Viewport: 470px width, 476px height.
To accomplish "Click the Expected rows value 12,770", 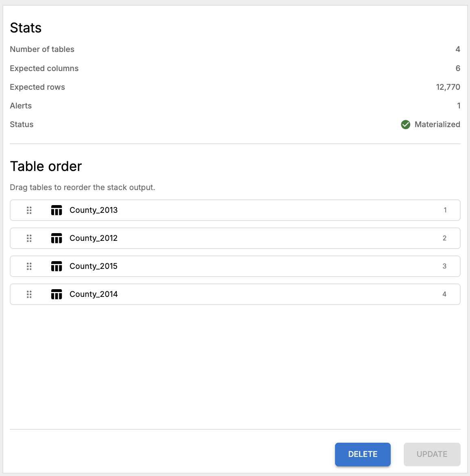I will [x=448, y=87].
